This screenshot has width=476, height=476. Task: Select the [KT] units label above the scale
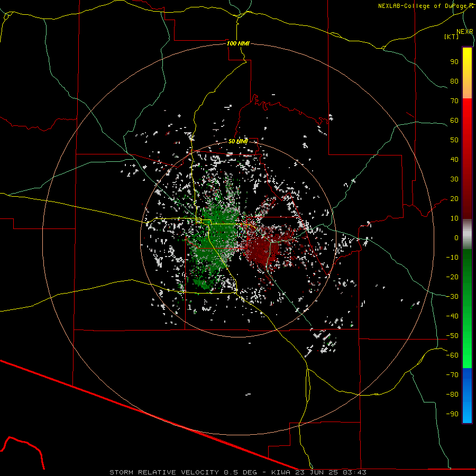click(451, 36)
